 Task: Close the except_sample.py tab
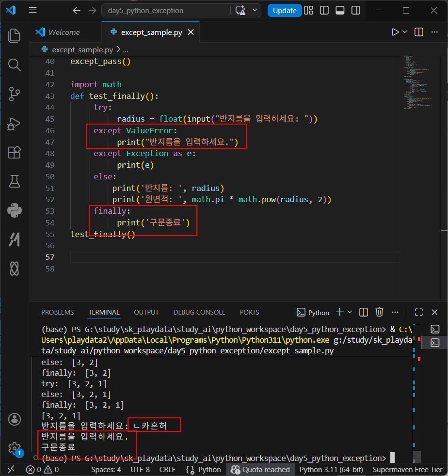191,32
